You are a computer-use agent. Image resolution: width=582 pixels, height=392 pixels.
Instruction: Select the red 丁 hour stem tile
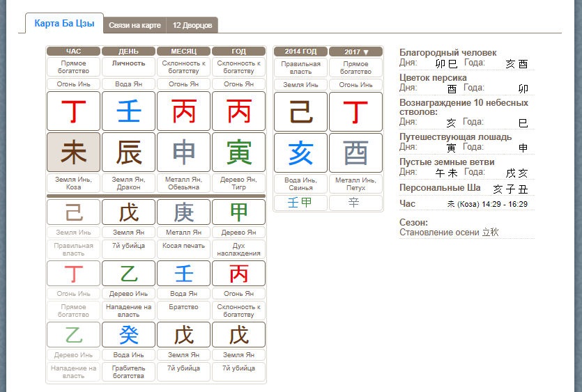(x=73, y=111)
